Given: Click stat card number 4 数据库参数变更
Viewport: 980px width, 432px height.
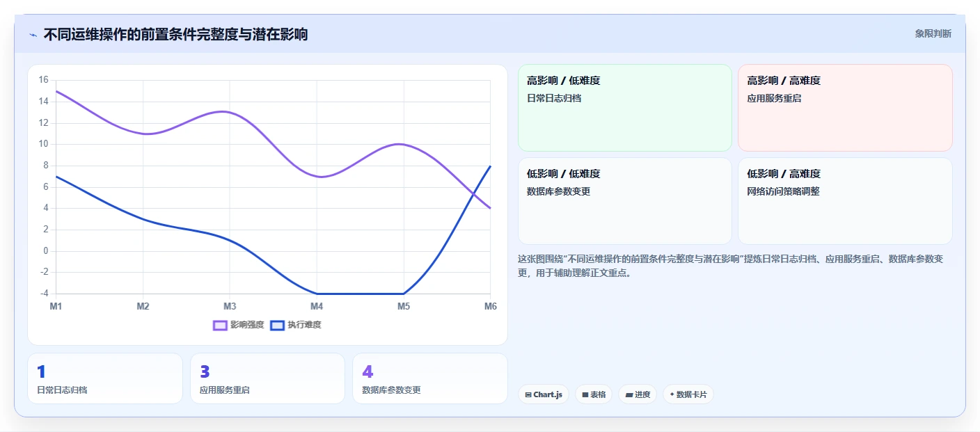Looking at the screenshot, I should pos(430,378).
